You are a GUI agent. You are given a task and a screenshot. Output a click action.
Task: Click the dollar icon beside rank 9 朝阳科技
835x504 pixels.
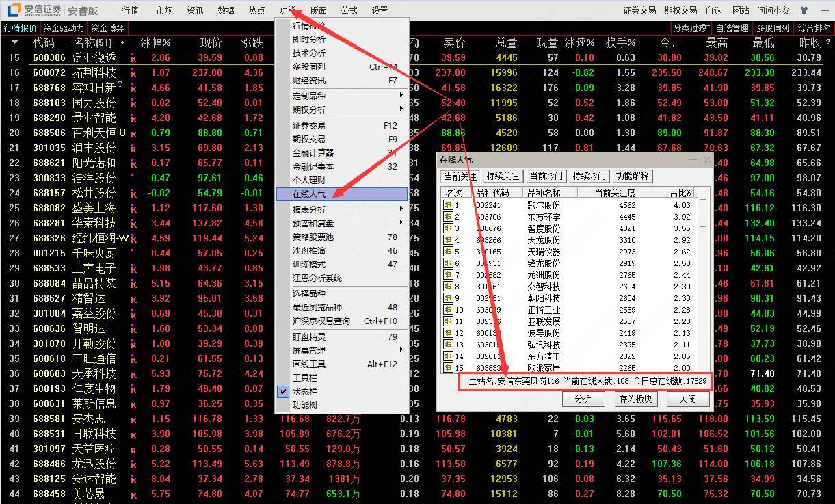449,298
